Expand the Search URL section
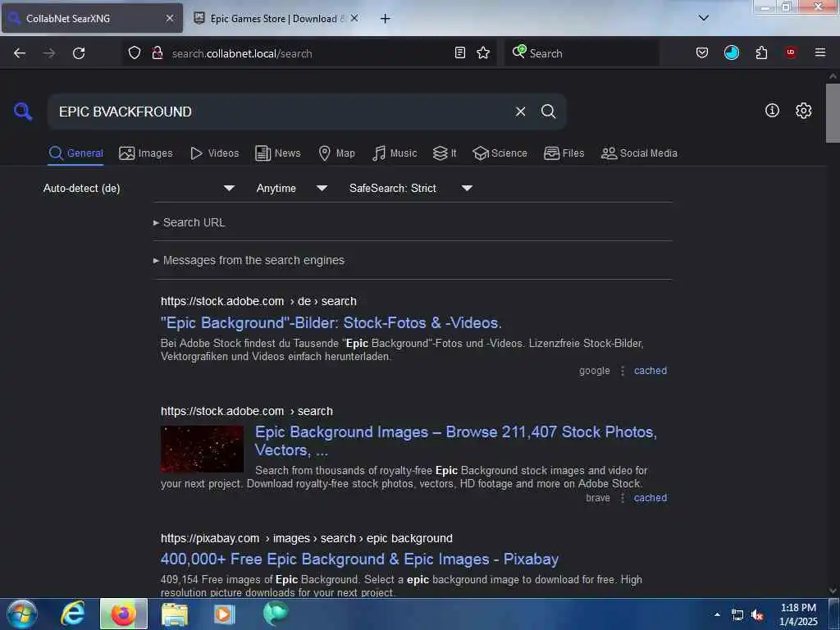Image resolution: width=840 pixels, height=630 pixels. (x=189, y=222)
